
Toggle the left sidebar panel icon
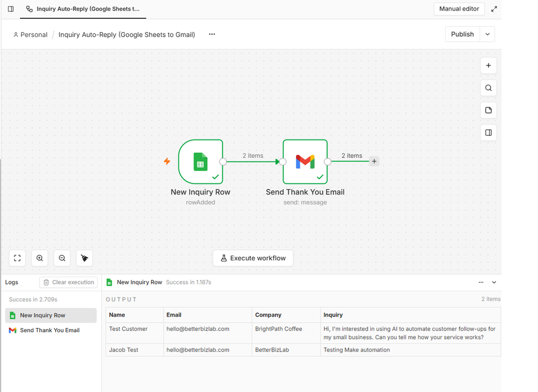coord(11,9)
